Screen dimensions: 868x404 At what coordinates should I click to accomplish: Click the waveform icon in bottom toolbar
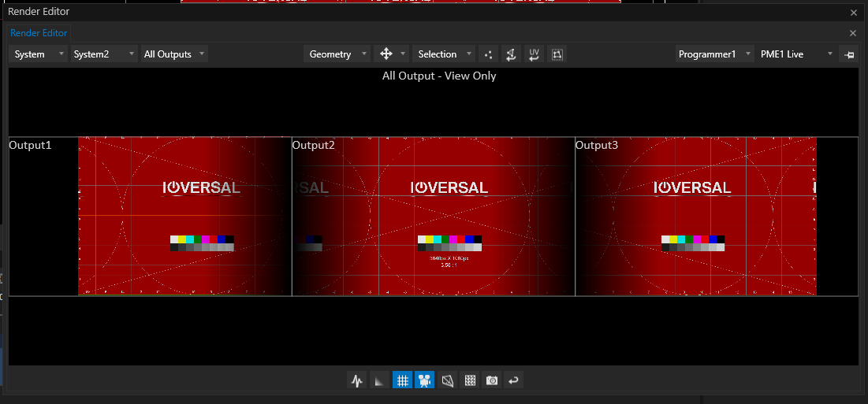click(x=357, y=380)
